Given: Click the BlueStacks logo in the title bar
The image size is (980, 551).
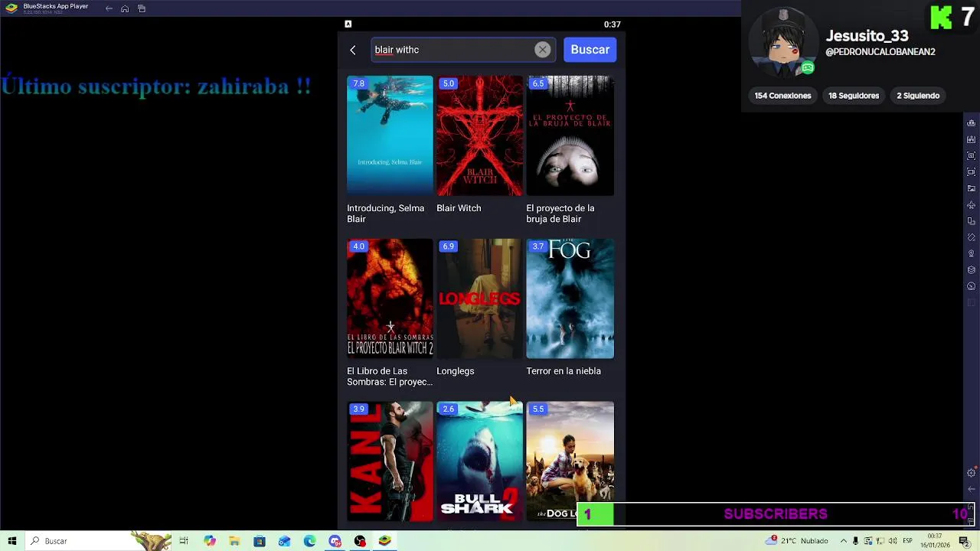Looking at the screenshot, I should coord(11,8).
